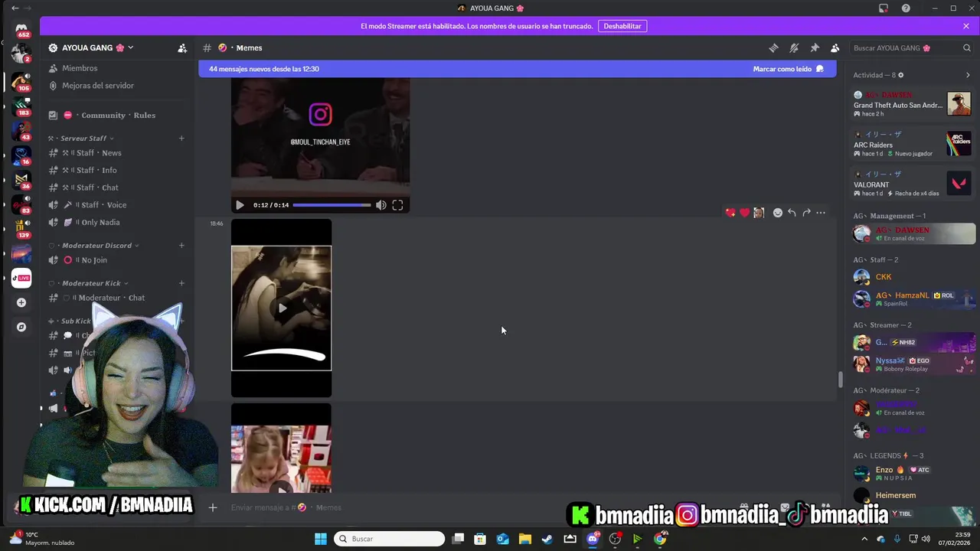Open the Discord help question icon
This screenshot has height=551, width=980.
click(906, 8)
